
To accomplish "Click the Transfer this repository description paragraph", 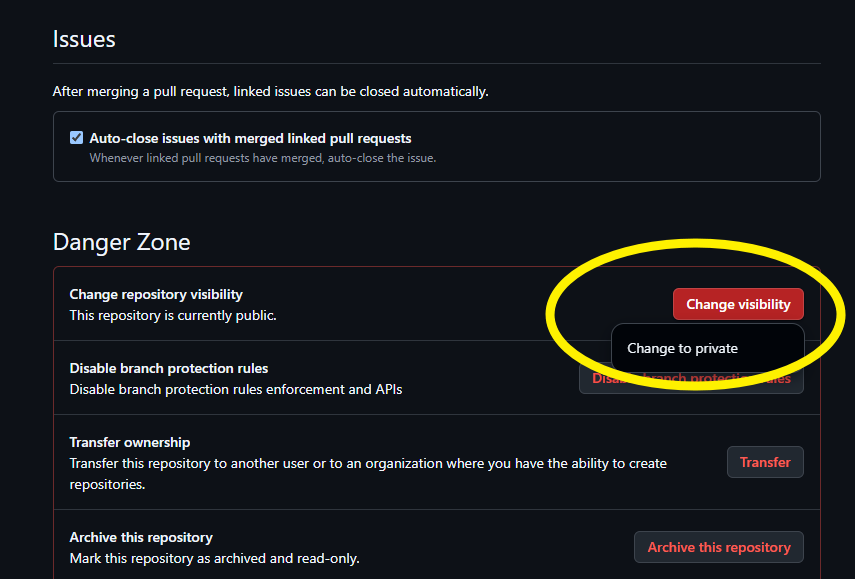I will [368, 474].
